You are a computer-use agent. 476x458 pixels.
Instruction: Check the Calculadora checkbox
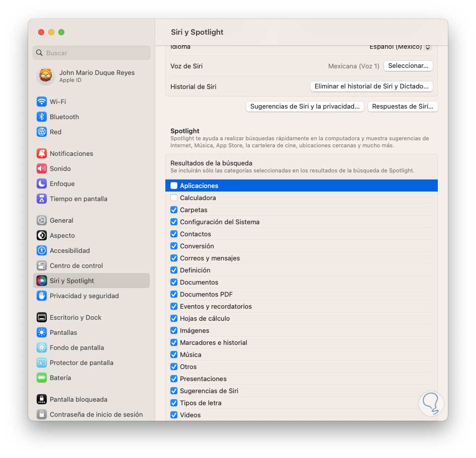[x=174, y=198]
